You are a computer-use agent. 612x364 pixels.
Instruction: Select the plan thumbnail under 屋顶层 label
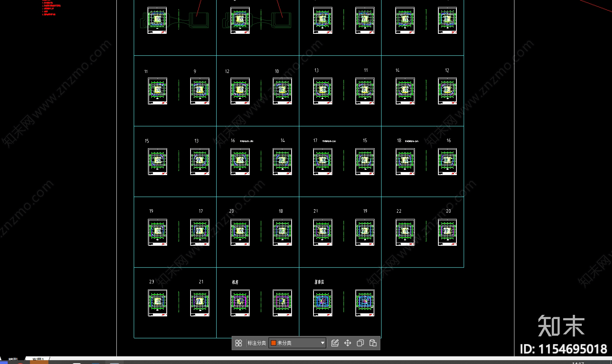(323, 303)
